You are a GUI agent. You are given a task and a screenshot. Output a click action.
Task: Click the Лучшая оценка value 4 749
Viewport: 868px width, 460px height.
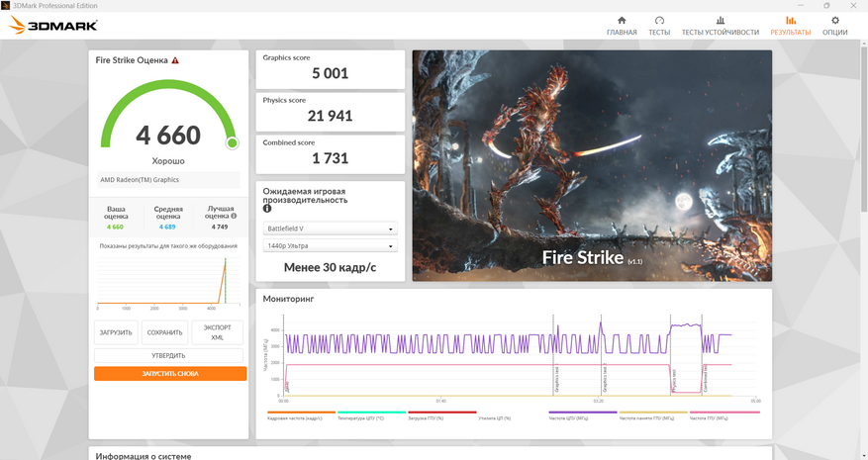[220, 227]
